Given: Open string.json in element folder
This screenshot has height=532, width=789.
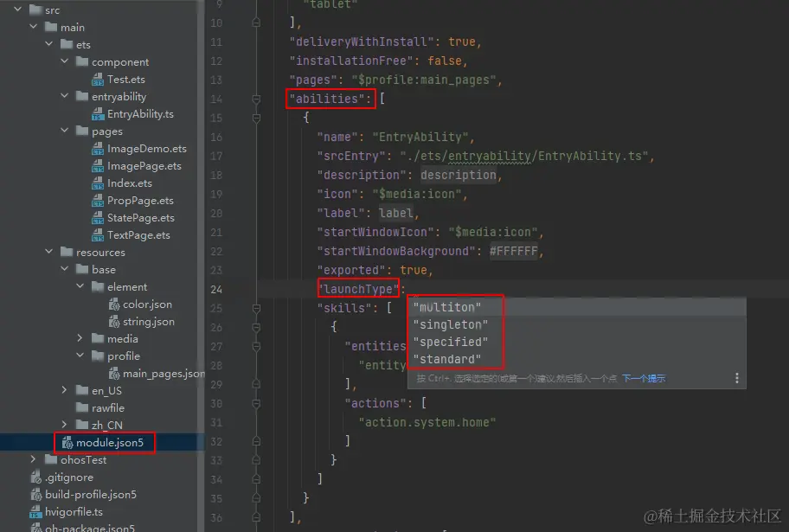Looking at the screenshot, I should click(149, 322).
